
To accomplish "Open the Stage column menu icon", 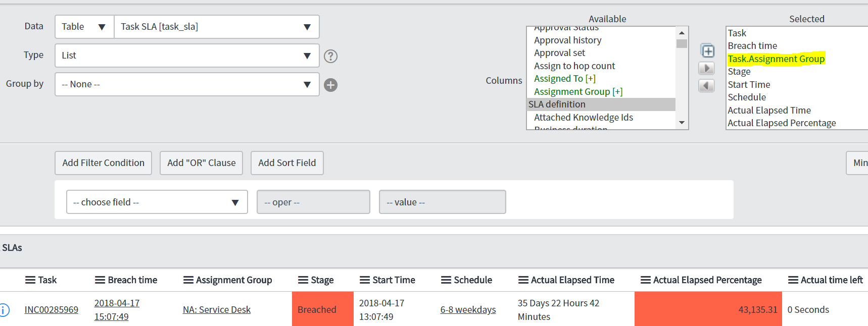I will pos(303,280).
